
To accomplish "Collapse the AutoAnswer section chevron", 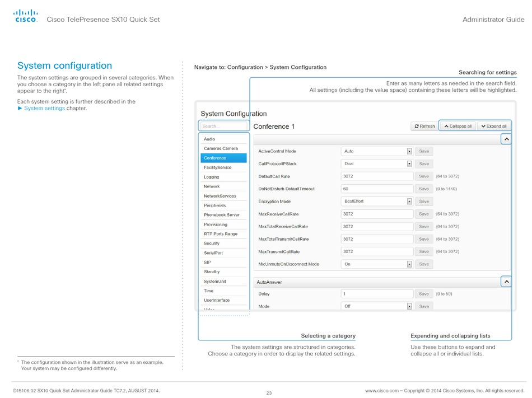I will pos(506,282).
